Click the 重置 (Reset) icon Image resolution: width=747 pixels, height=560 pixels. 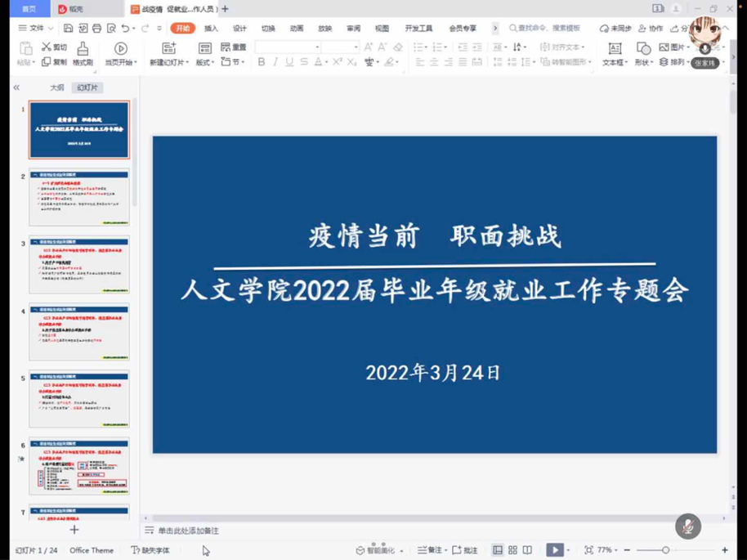click(232, 47)
